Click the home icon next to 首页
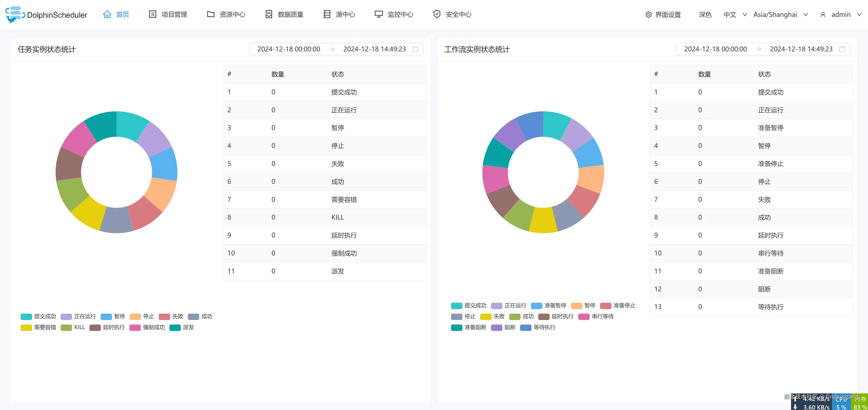Viewport: 868px width, 410px height. point(107,14)
